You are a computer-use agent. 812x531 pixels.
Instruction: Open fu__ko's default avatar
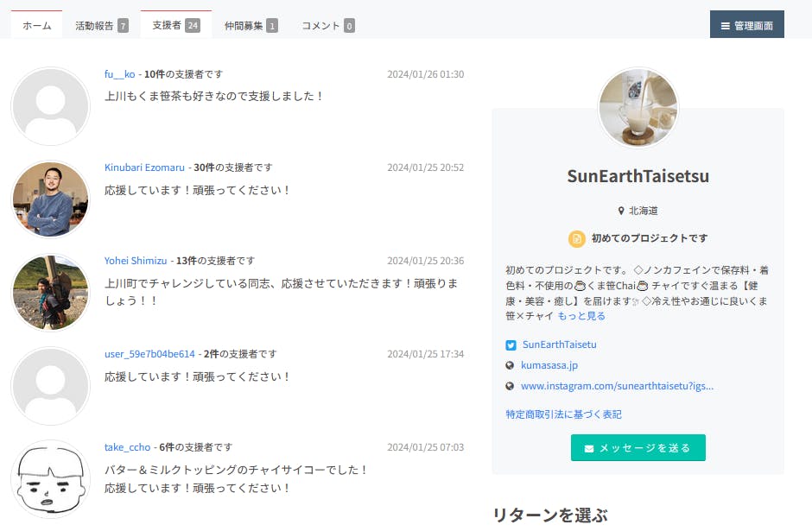50,106
